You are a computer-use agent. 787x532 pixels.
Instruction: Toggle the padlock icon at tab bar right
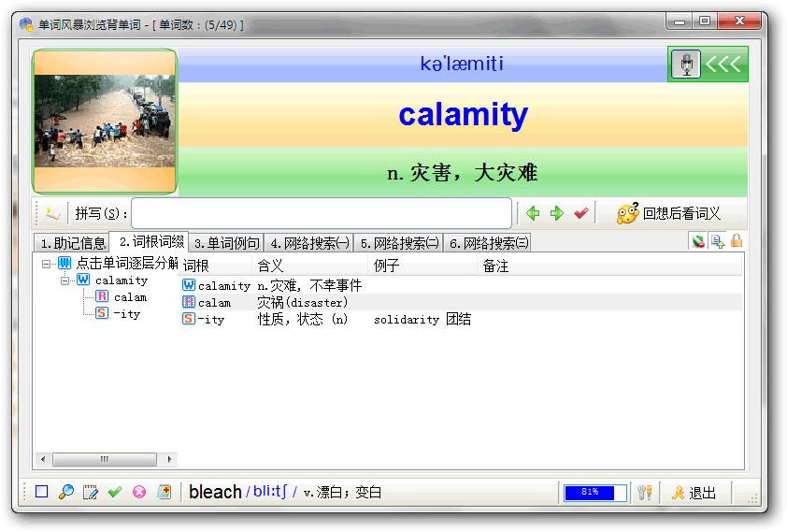(x=737, y=241)
